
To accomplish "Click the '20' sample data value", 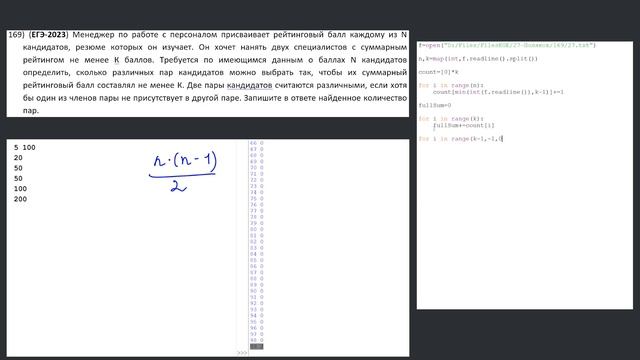I will (x=18, y=158).
